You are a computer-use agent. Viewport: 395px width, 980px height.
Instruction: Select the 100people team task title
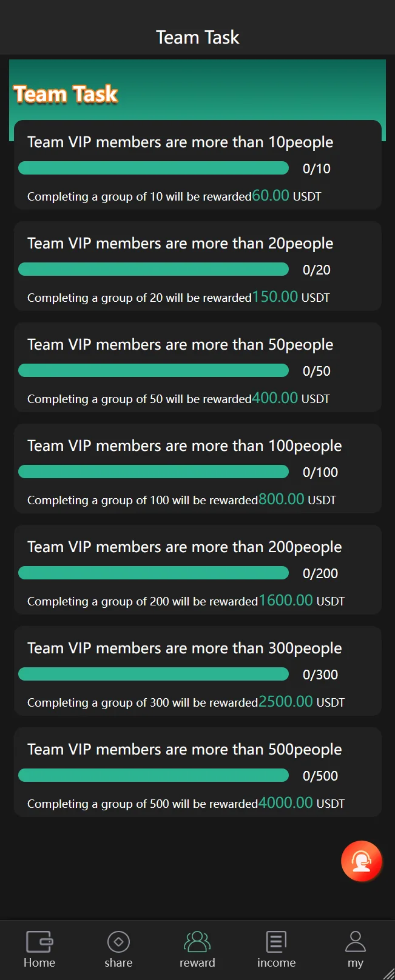pos(184,445)
